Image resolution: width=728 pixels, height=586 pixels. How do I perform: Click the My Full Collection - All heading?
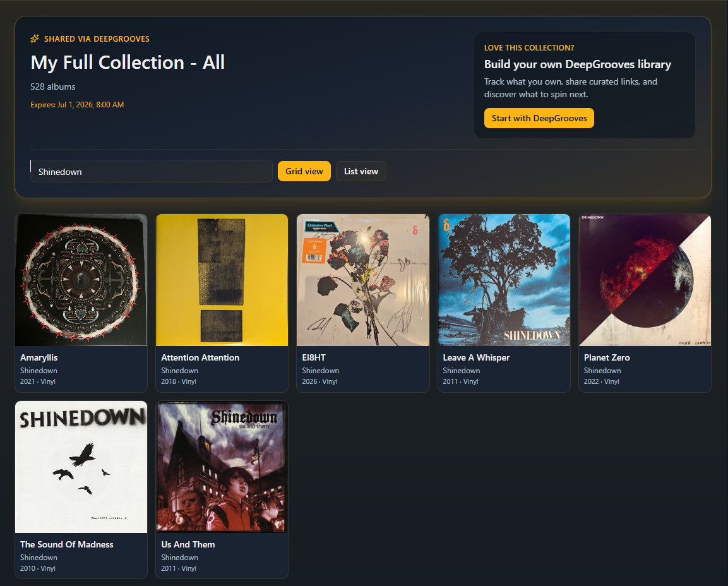coord(128,63)
